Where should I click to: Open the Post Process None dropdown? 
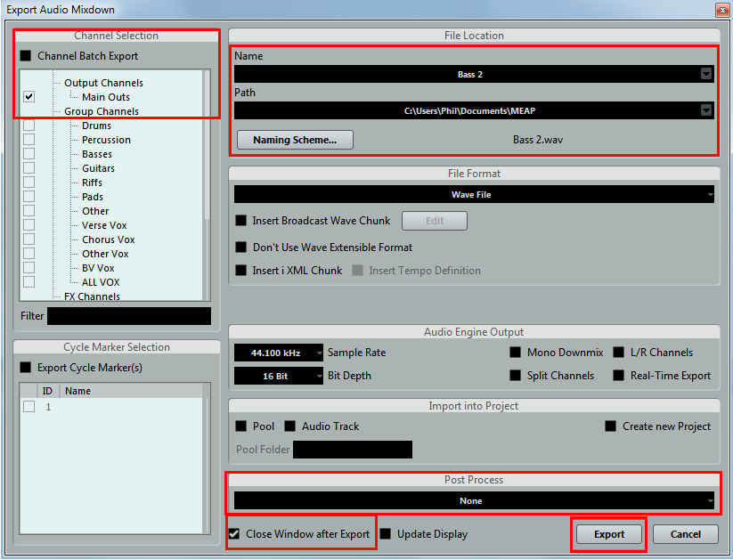[474, 500]
